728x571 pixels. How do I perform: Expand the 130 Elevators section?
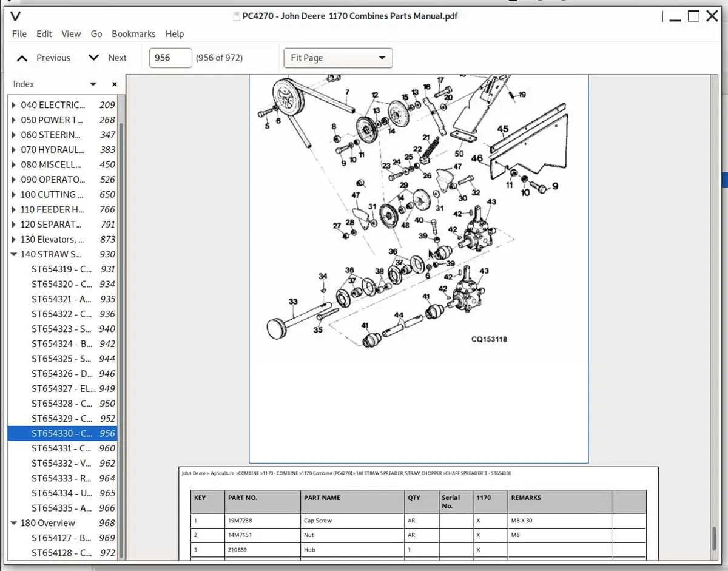coord(14,239)
